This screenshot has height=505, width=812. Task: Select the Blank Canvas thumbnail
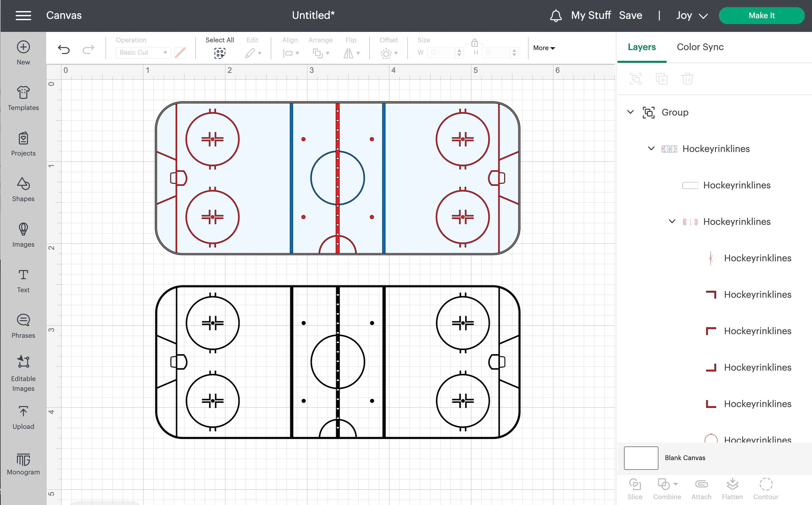[x=640, y=458]
